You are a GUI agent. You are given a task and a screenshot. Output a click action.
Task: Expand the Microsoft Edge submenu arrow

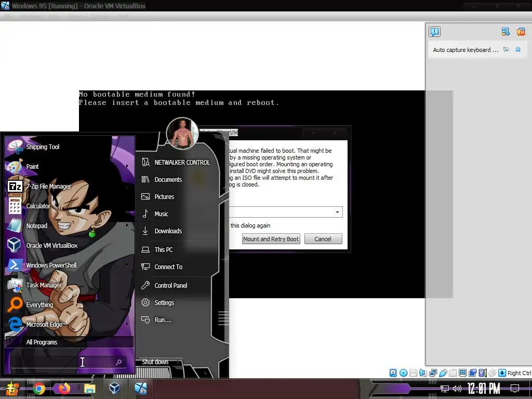pos(127,324)
